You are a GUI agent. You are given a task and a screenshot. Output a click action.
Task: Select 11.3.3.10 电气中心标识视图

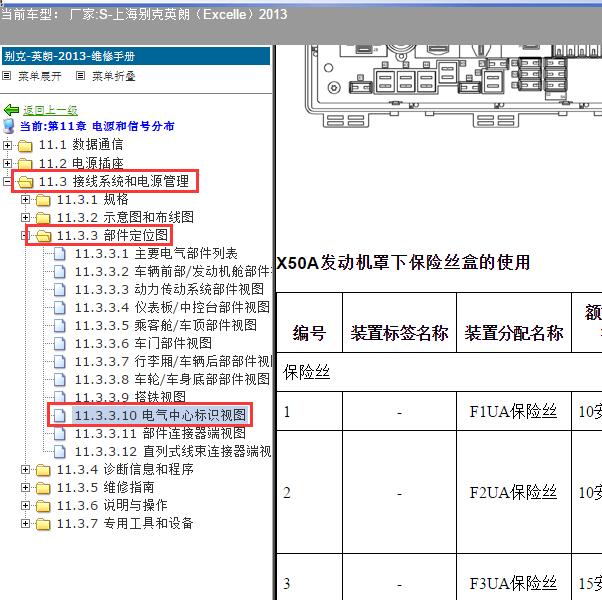[x=160, y=415]
